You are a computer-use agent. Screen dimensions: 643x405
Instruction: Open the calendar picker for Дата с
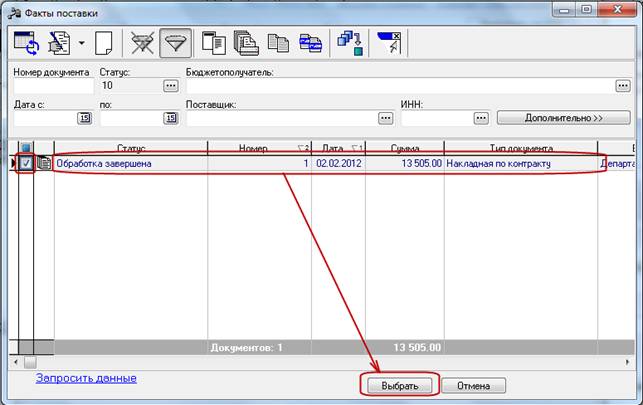[84, 118]
